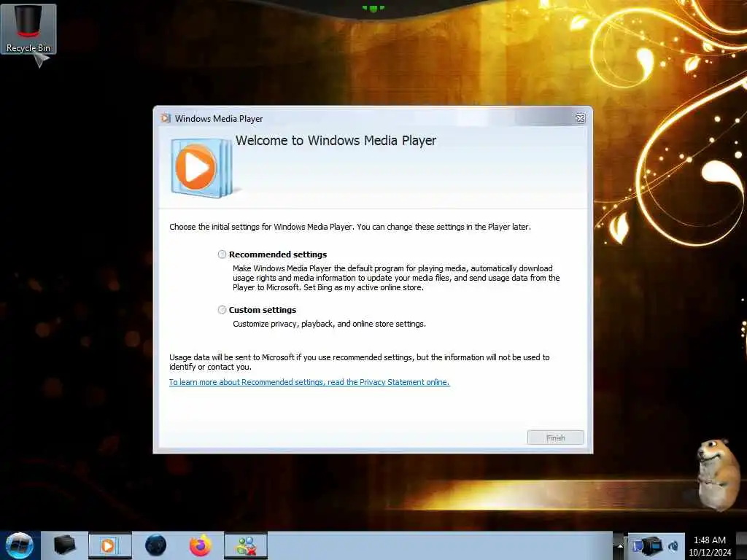Click the Media Player title bar icon

click(x=166, y=118)
